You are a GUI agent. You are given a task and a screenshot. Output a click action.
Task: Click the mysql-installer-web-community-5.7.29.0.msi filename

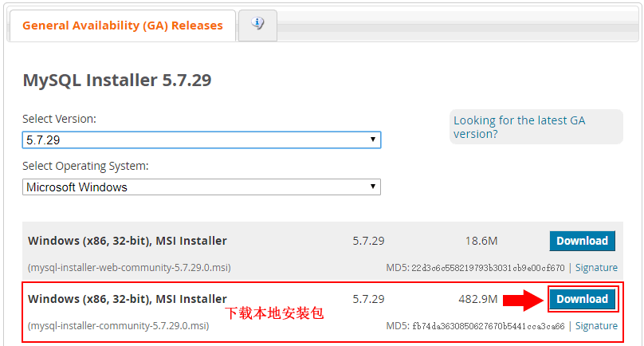click(129, 268)
